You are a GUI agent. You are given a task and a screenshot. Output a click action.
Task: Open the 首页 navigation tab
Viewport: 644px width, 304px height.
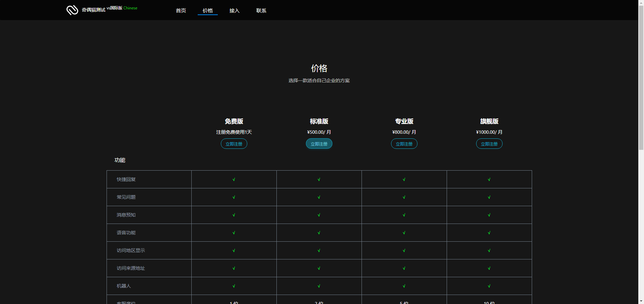181,11
